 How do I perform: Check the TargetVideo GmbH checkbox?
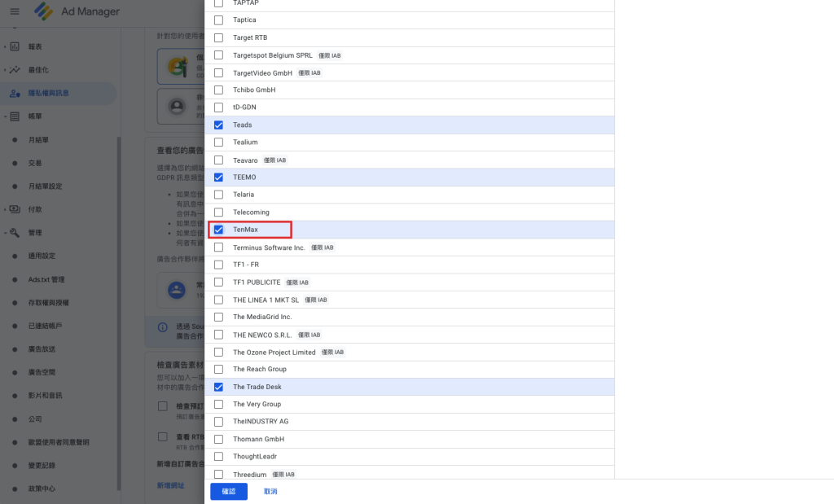[218, 72]
